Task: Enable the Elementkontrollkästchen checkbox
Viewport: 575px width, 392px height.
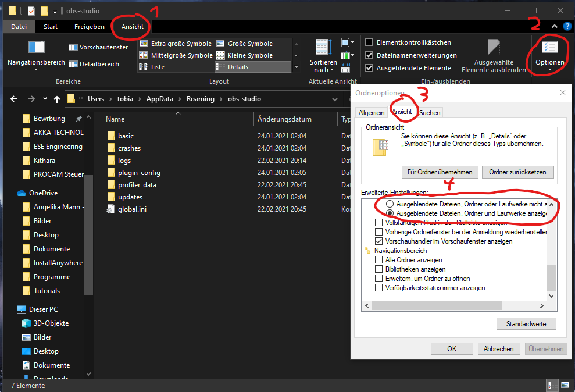Action: 369,42
